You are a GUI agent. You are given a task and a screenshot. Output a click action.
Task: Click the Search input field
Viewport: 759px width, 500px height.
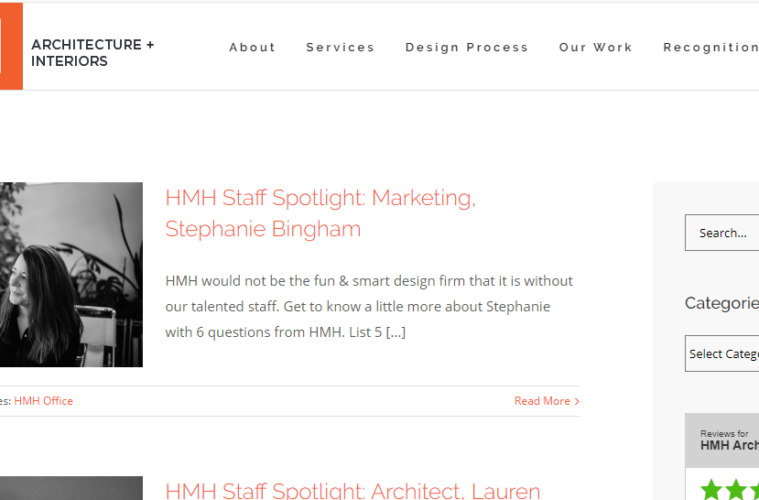tap(722, 233)
